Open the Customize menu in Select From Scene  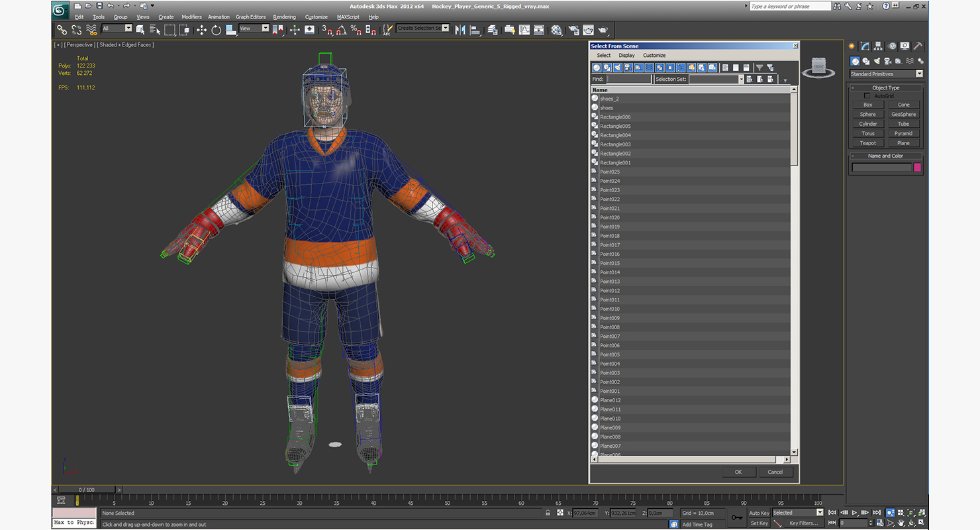pyautogui.click(x=654, y=56)
